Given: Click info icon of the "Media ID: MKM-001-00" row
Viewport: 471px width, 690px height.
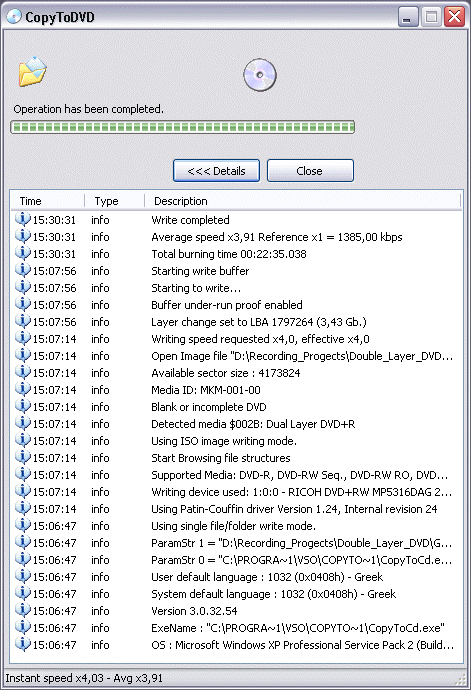Looking at the screenshot, I should (22, 389).
